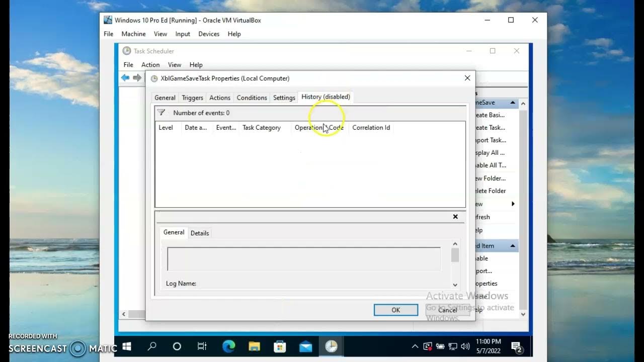This screenshot has width=644, height=362.
Task: Open Task View on the taskbar
Action: [x=202, y=346]
